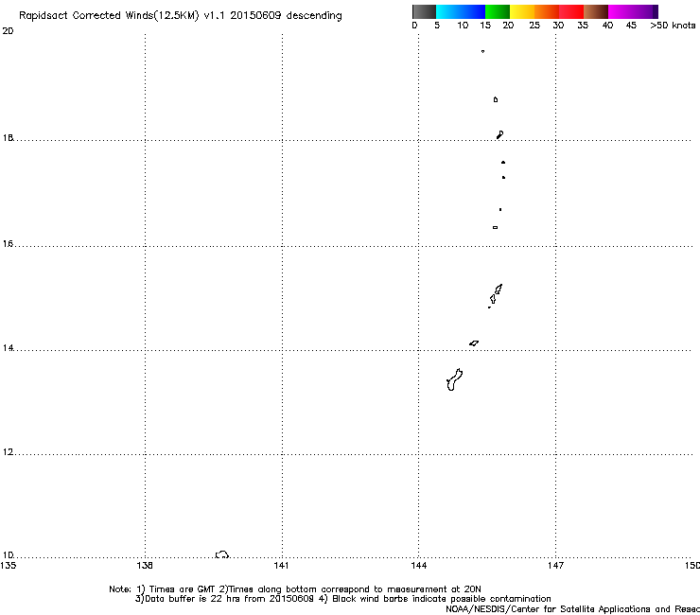Screen dimensions: 700x615
Task: Select the "144" longitude axis label
Action: pyautogui.click(x=419, y=566)
